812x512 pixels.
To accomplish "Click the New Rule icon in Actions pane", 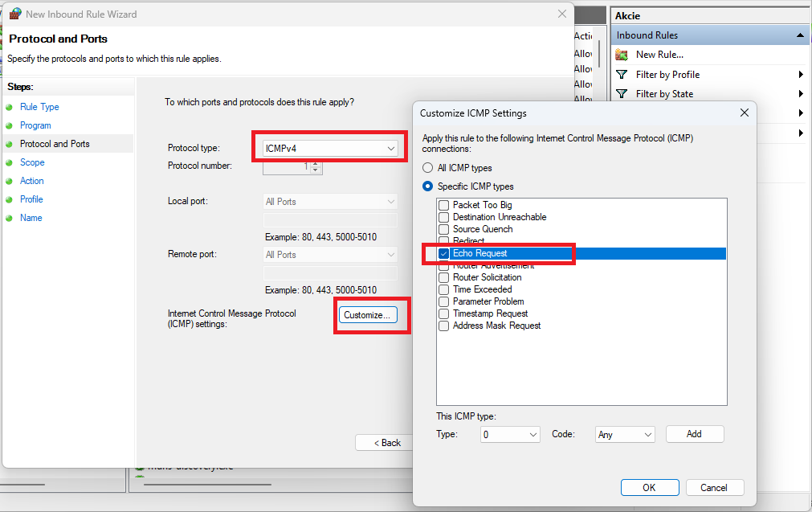I will 622,55.
